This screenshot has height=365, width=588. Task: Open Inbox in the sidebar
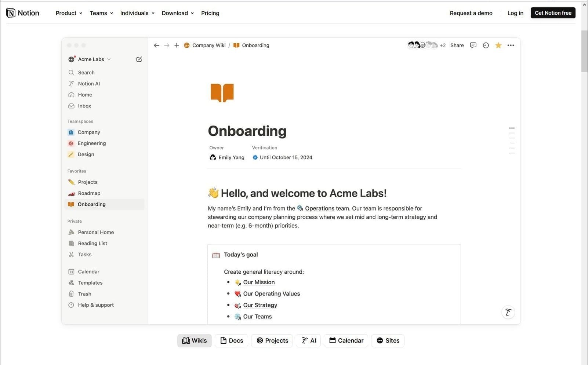[x=105, y=106]
